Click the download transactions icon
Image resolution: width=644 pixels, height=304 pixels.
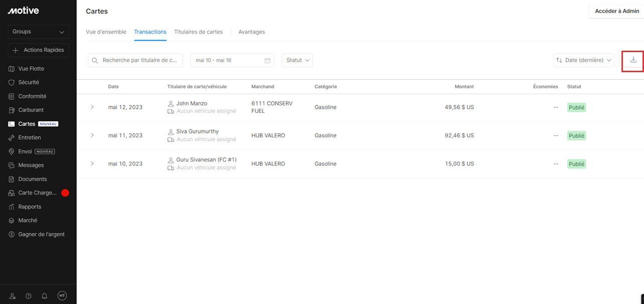pyautogui.click(x=633, y=60)
